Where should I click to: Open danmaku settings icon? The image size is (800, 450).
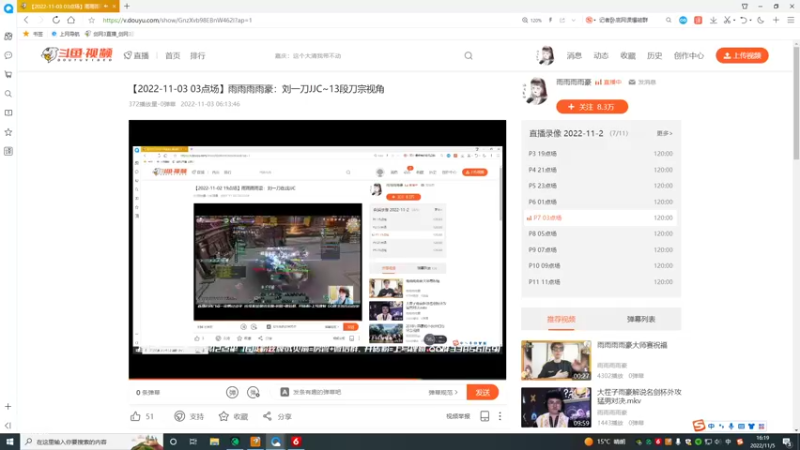tap(253, 392)
